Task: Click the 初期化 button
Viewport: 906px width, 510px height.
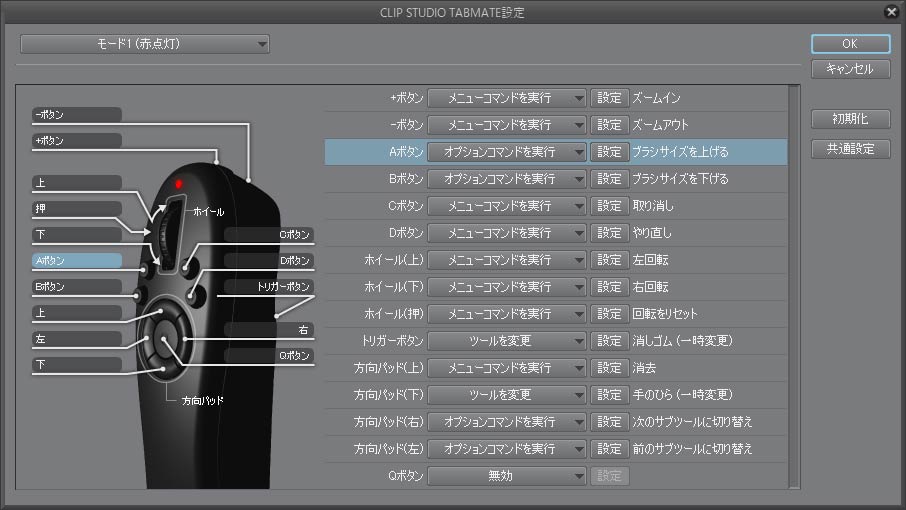Action: tap(850, 119)
